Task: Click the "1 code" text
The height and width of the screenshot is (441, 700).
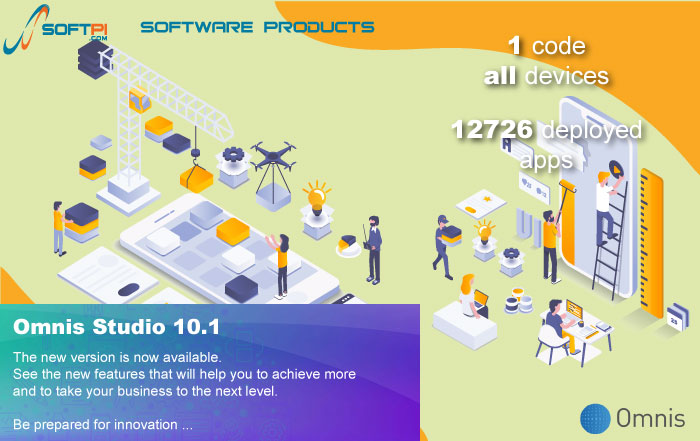Action: [x=547, y=46]
